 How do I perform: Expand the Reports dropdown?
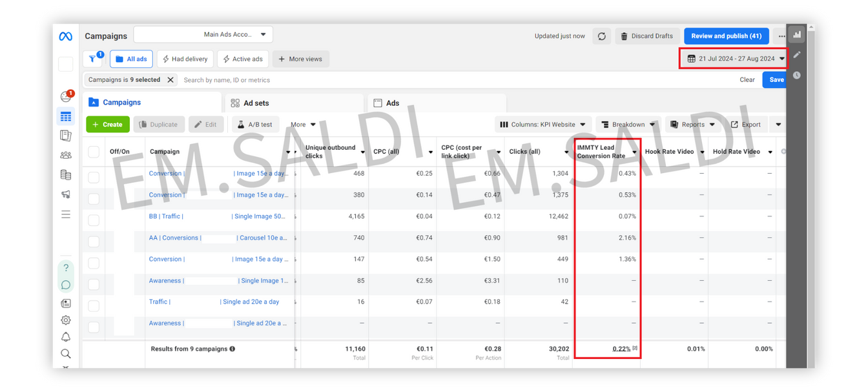(x=692, y=125)
